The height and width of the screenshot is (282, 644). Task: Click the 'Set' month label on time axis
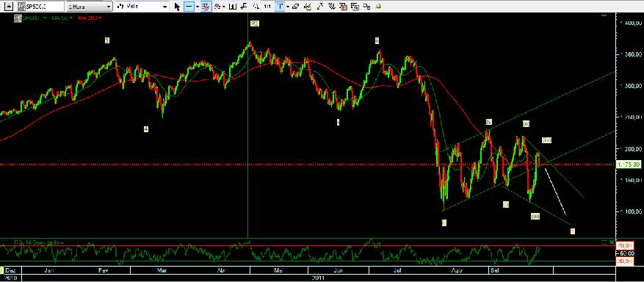pyautogui.click(x=495, y=270)
